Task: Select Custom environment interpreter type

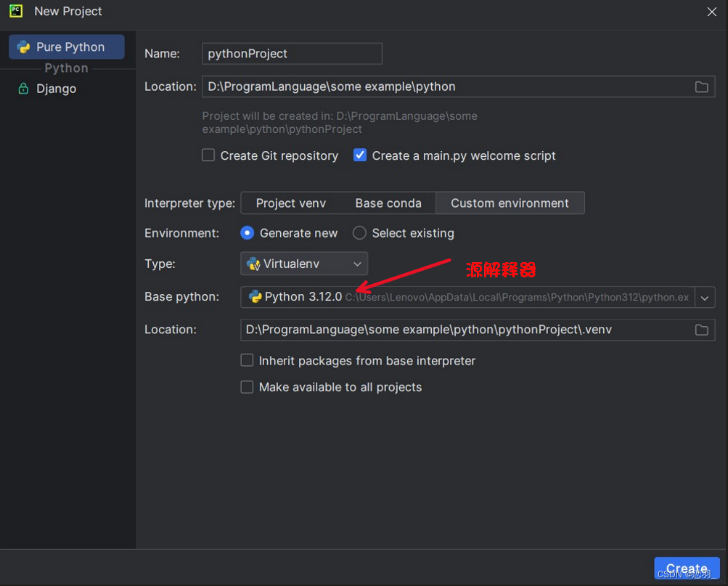Action: click(x=510, y=203)
